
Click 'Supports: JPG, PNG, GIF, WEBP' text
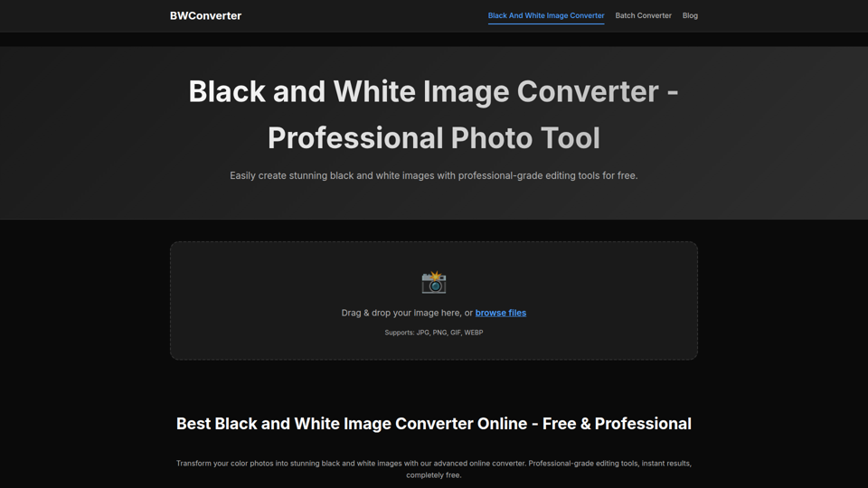pyautogui.click(x=434, y=333)
